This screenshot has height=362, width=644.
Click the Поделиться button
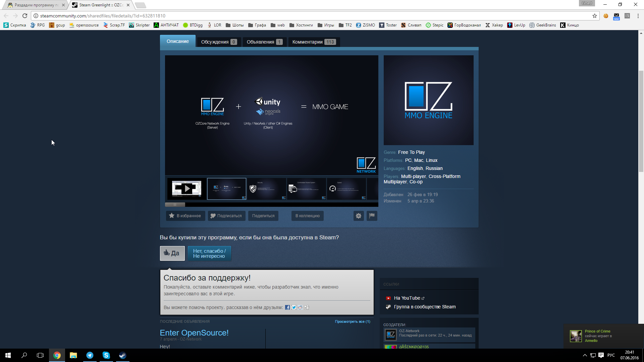(263, 216)
